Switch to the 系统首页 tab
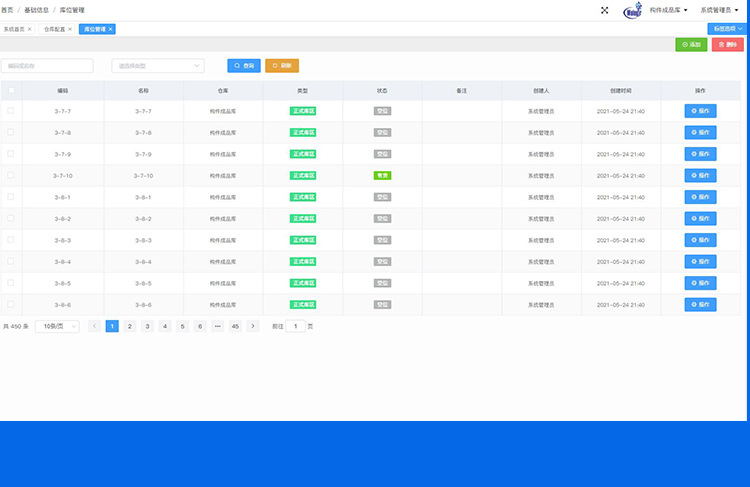 pos(16,29)
